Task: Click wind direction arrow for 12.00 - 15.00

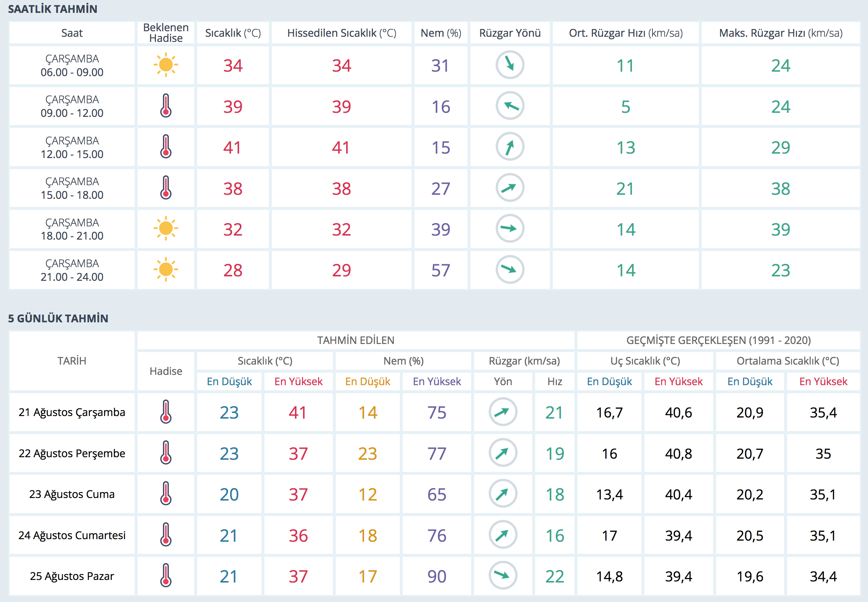Action: coord(509,147)
